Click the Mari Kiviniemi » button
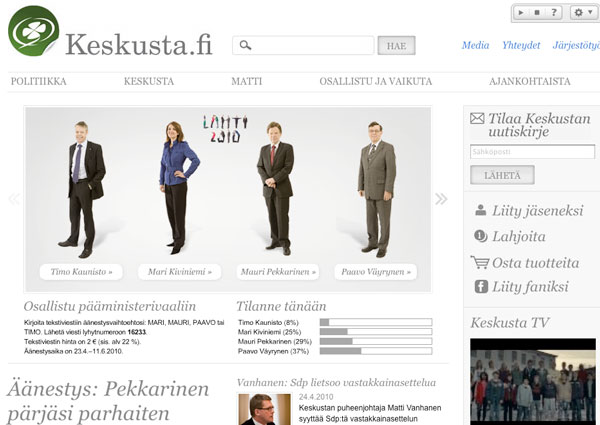Screen dimensions: 600x425 coord(179,272)
